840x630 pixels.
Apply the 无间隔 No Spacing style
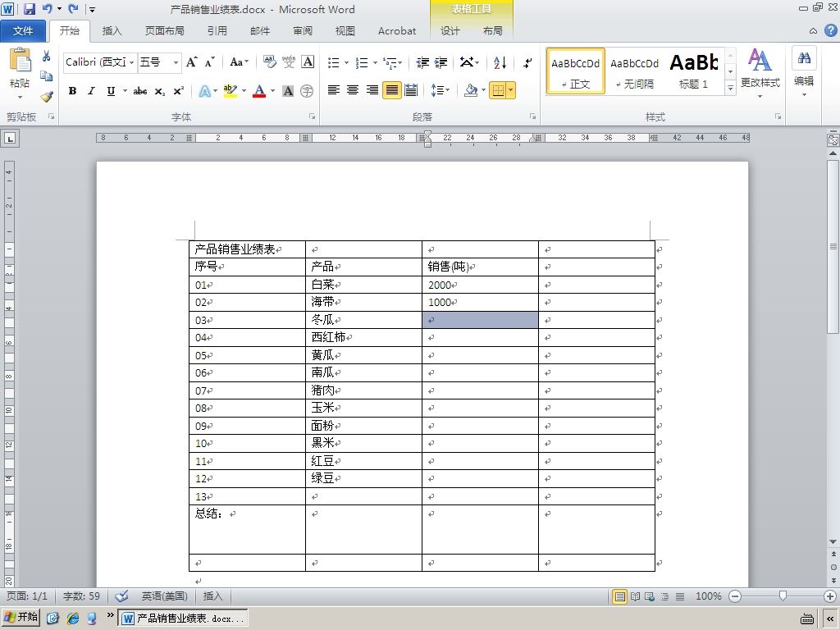(x=634, y=71)
